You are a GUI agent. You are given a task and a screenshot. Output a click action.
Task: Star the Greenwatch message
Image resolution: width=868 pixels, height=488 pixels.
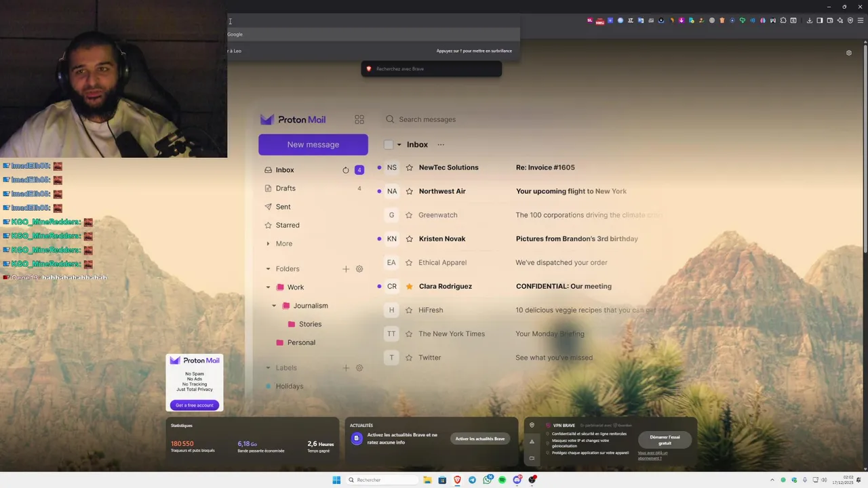pyautogui.click(x=409, y=215)
